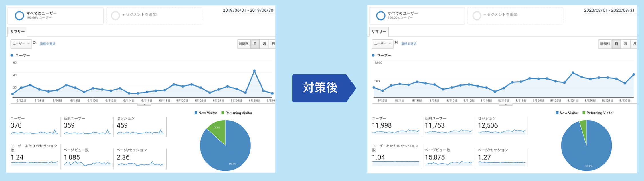
Task: Open the 2020/08/01 - 2020/08/31 date range
Action: click(609, 10)
